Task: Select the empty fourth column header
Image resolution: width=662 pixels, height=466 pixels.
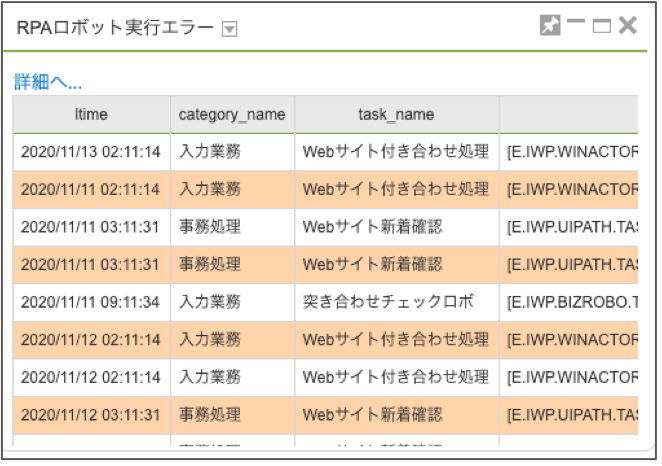Action: point(569,114)
